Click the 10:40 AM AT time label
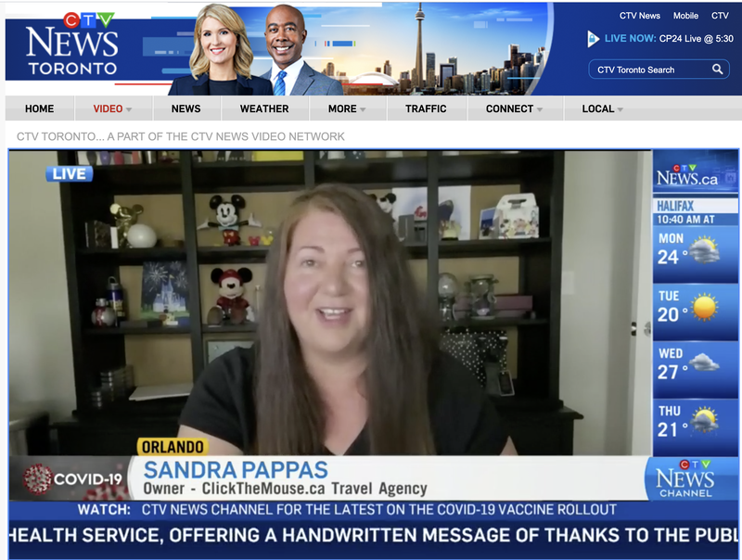 [x=685, y=220]
